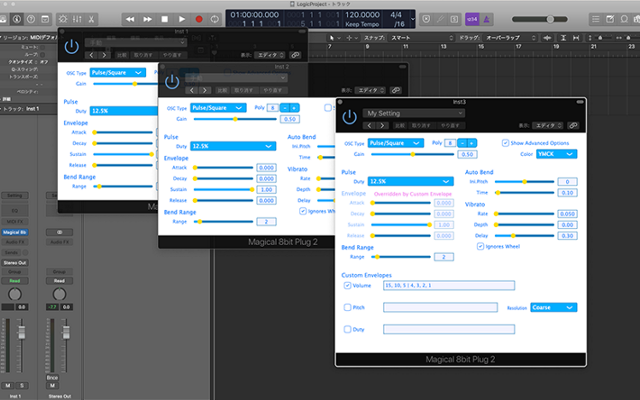
Task: Open Editors scissors icon
Action: coord(91,19)
